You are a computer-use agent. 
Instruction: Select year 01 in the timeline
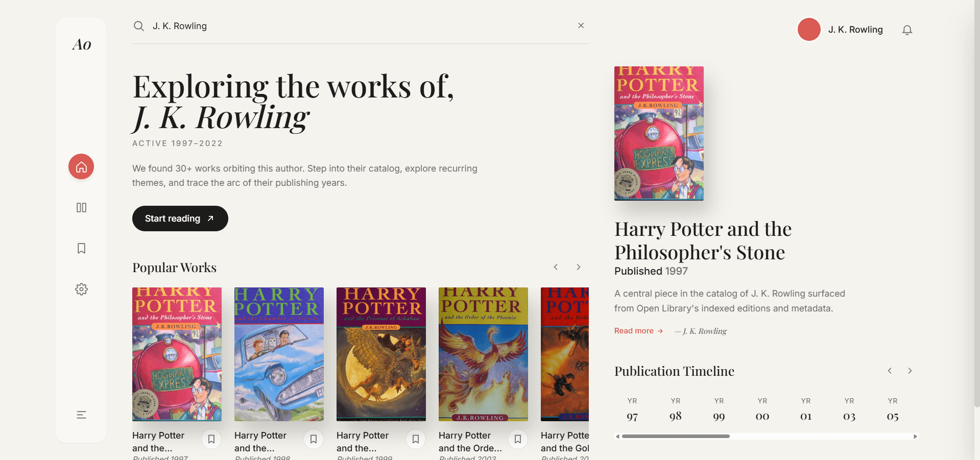[x=806, y=410]
